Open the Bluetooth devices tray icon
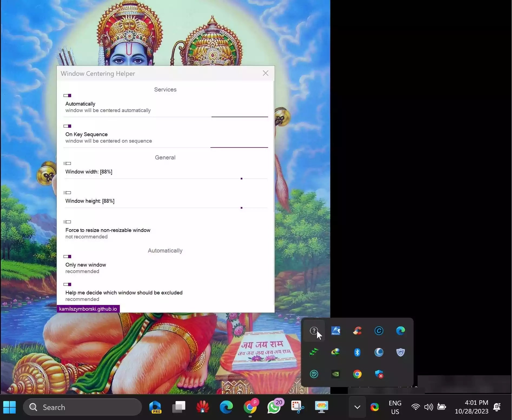The image size is (512, 420). coord(357,352)
